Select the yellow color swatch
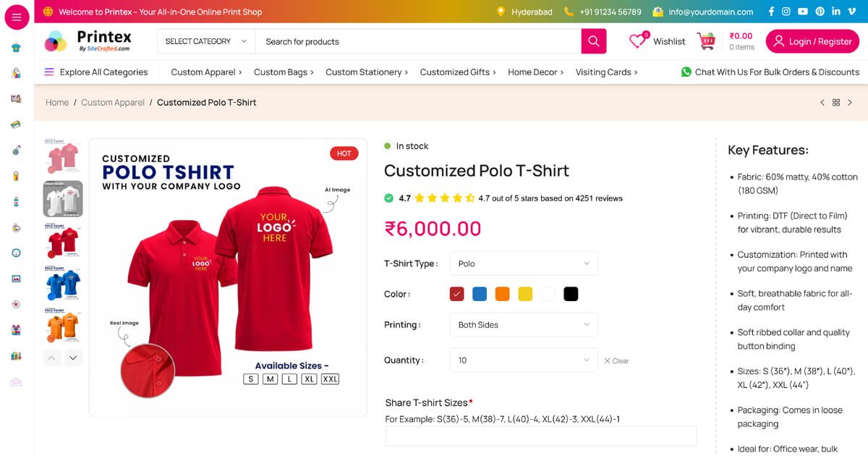The width and height of the screenshot is (868, 456). tap(525, 294)
